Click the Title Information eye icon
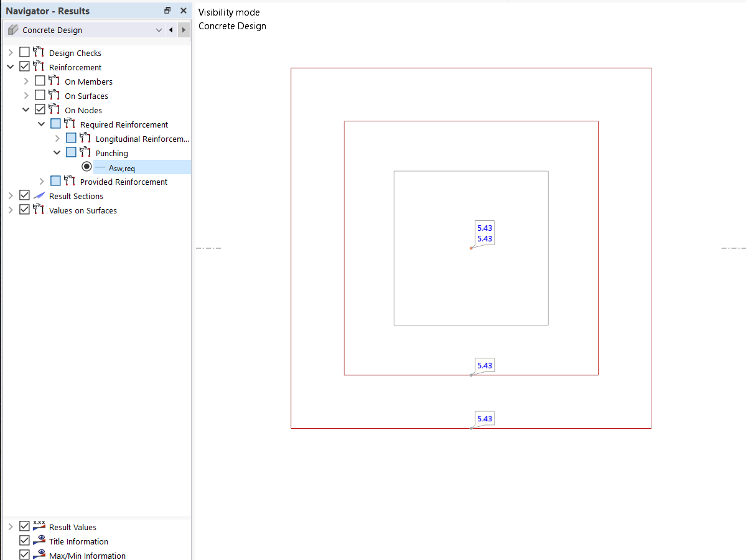This screenshot has height=560, width=746. click(x=39, y=541)
